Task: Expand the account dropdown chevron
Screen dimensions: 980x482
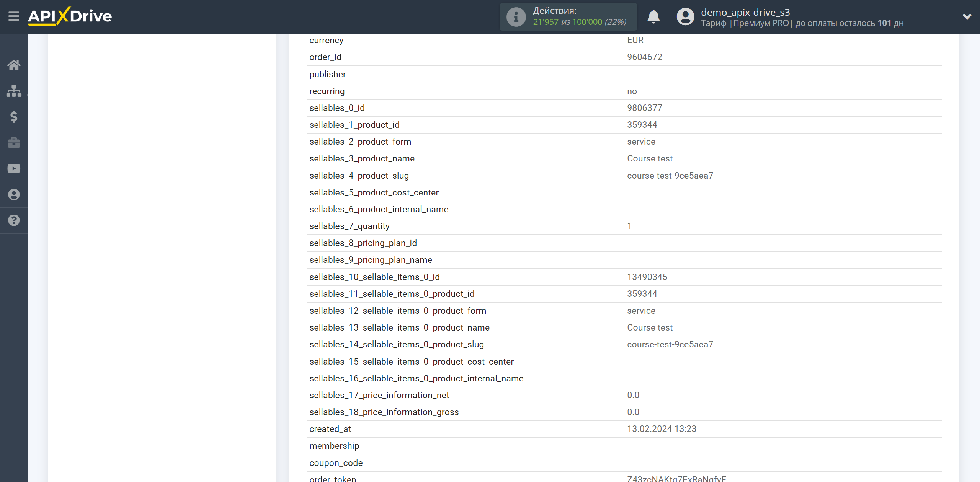Action: (967, 16)
